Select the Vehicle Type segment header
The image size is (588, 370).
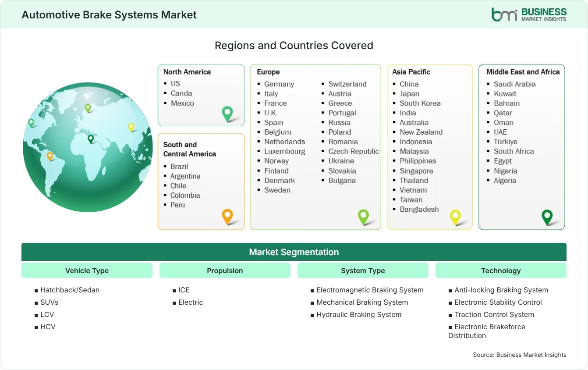(87, 270)
